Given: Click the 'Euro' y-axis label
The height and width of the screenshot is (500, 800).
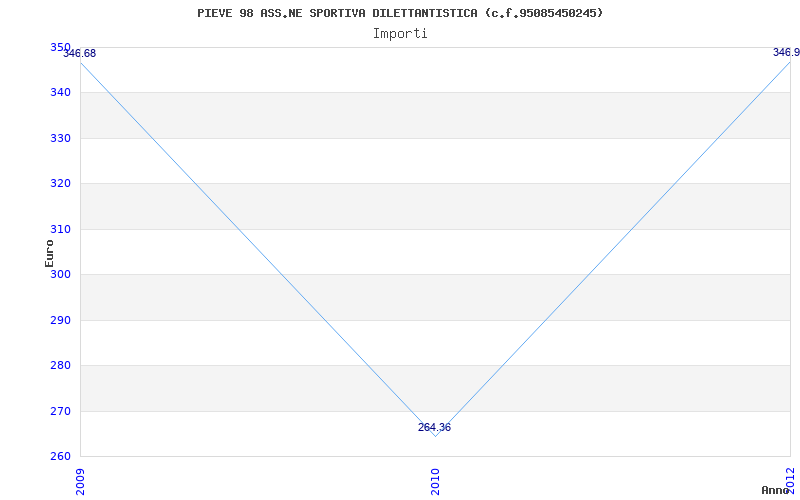Looking at the screenshot, I should (49, 254).
